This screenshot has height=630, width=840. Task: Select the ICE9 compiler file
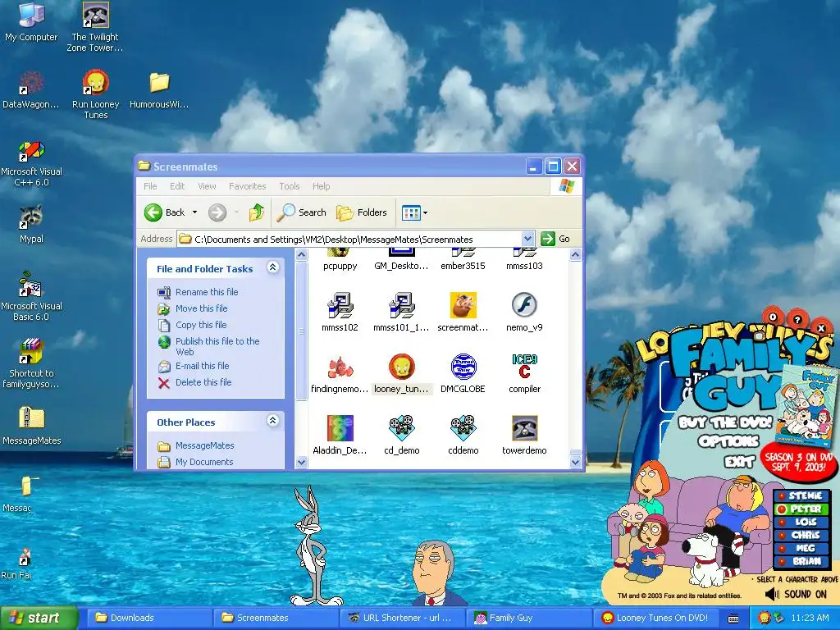(524, 374)
